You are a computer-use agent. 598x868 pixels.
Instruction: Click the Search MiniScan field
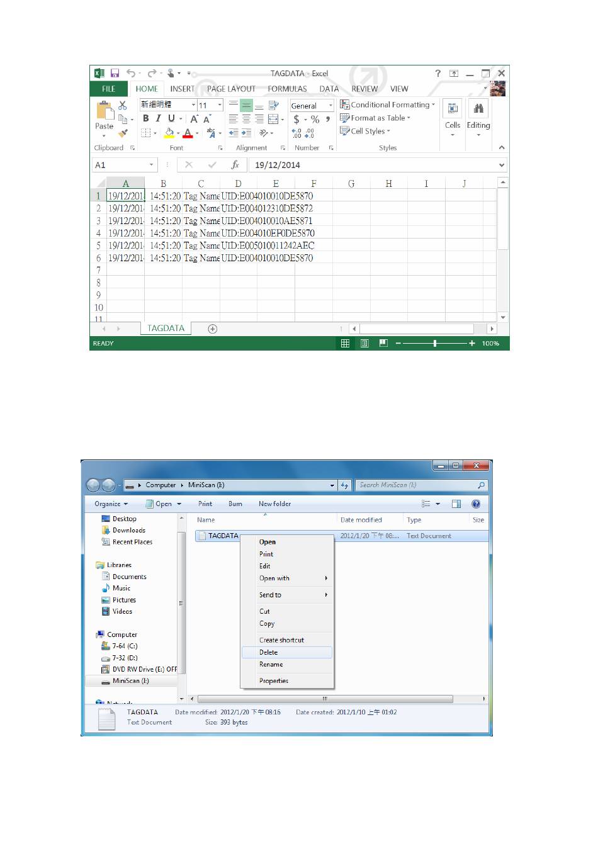pos(421,485)
